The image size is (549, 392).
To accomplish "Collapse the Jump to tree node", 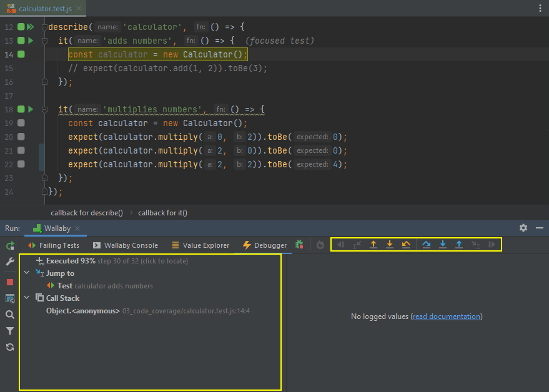I will pyautogui.click(x=27, y=273).
